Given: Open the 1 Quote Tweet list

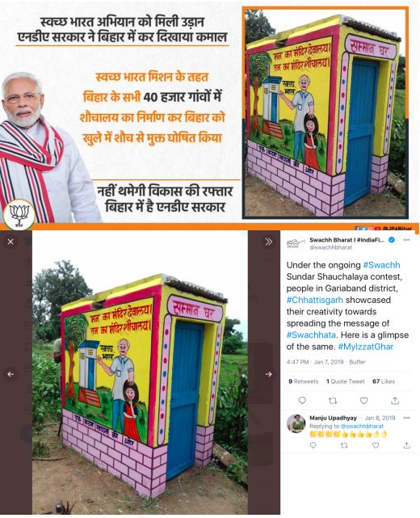Looking at the screenshot, I should click(x=346, y=381).
